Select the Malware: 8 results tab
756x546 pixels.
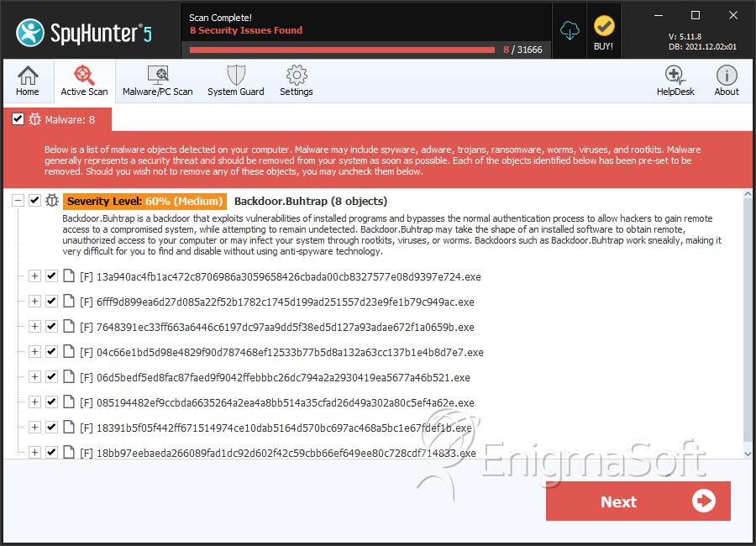coord(58,119)
